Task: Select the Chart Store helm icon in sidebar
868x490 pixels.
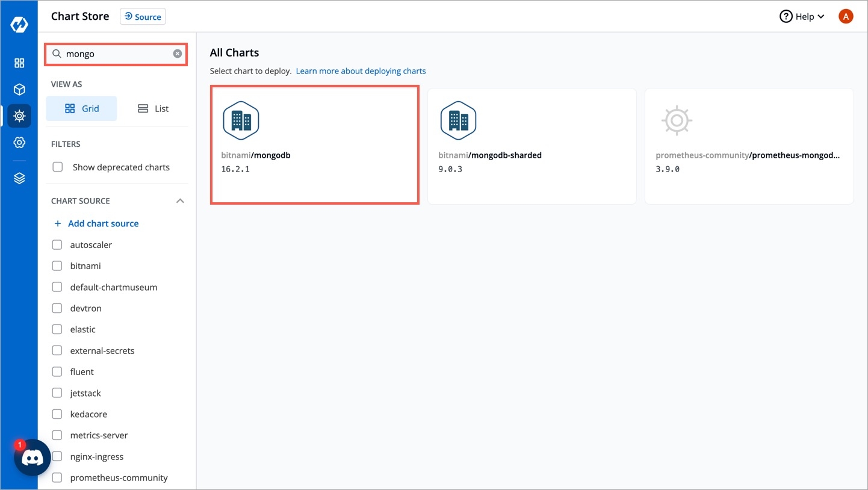Action: (19, 115)
